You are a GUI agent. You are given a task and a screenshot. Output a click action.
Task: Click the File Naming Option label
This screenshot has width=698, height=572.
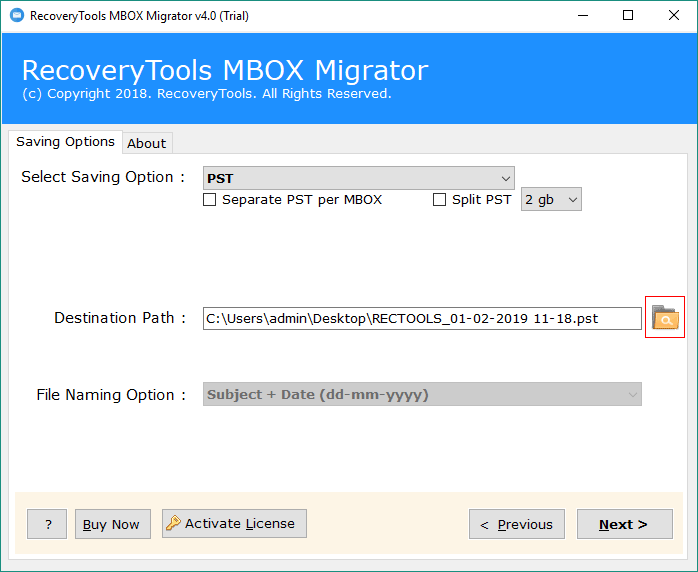click(x=111, y=395)
